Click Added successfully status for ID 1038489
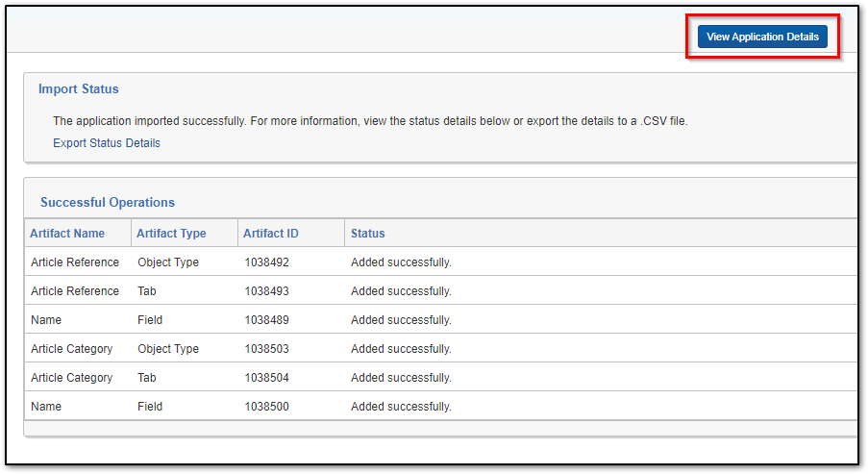The height and width of the screenshot is (474, 868). click(x=402, y=319)
